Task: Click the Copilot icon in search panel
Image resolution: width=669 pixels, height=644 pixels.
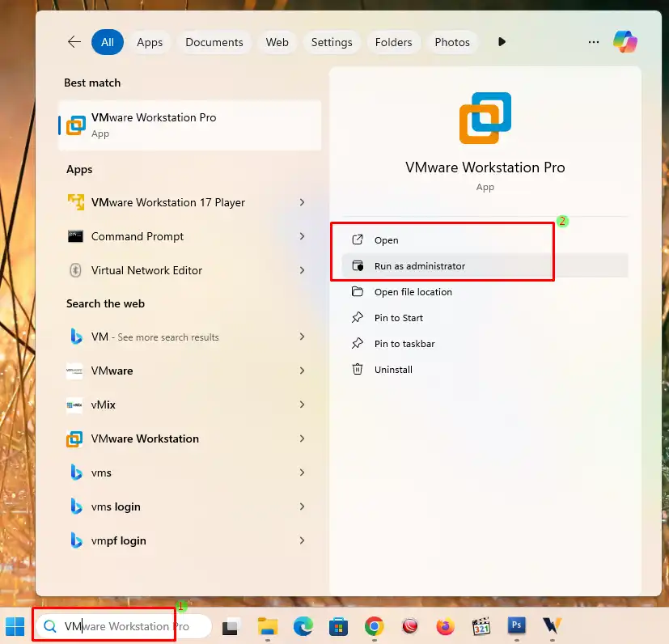Action: click(625, 41)
